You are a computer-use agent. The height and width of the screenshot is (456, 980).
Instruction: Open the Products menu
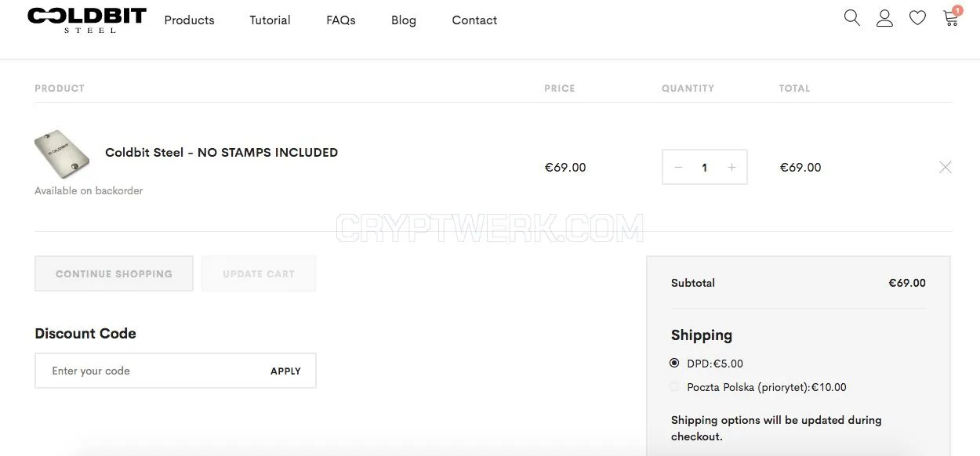tap(189, 20)
